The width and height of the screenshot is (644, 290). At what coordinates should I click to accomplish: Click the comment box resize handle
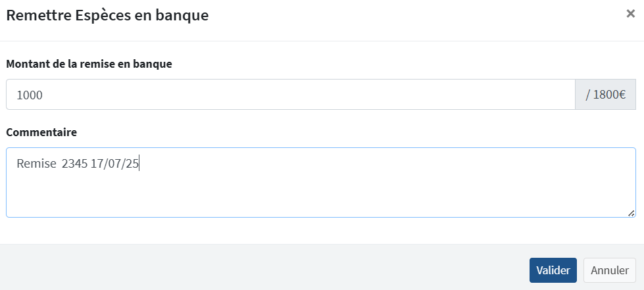pyautogui.click(x=632, y=213)
